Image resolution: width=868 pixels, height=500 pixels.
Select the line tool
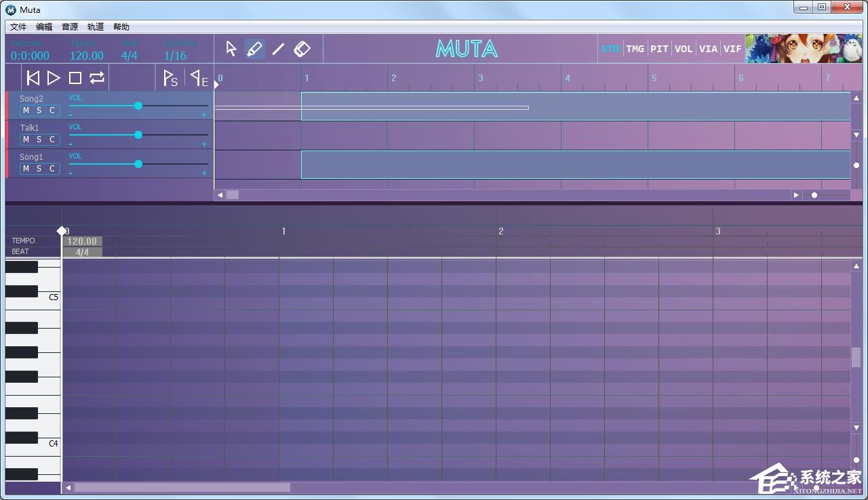coord(278,49)
